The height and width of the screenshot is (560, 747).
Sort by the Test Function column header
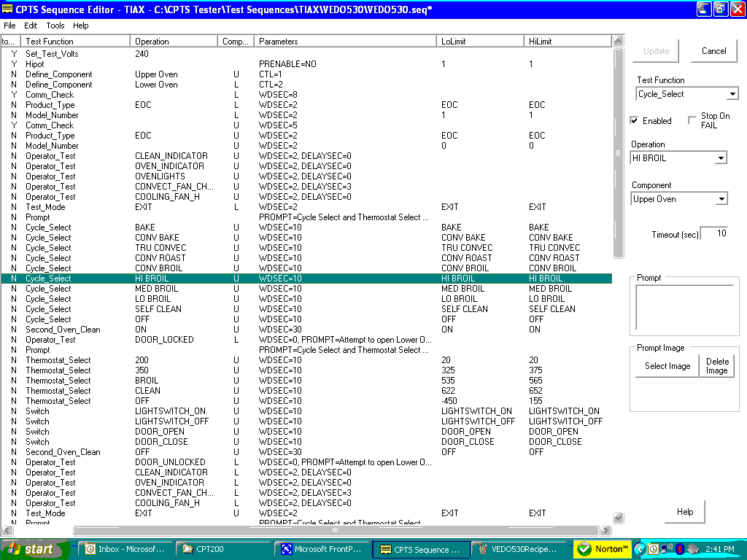coord(77,42)
